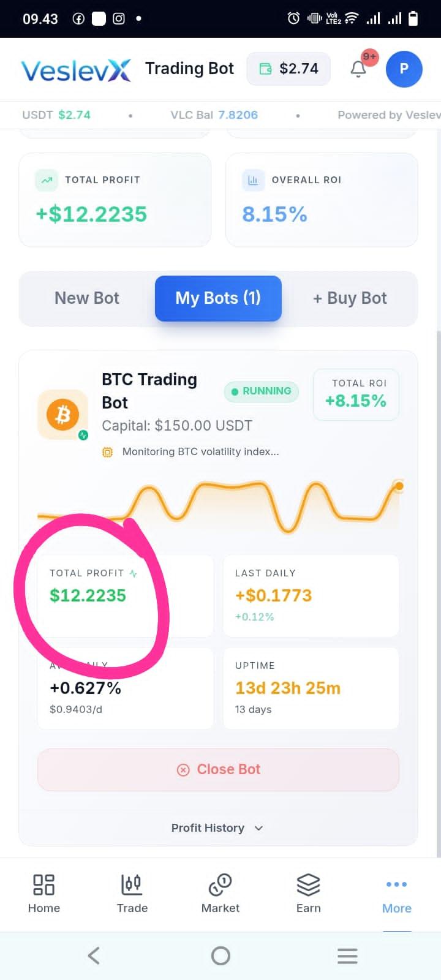Tap the VeslevX logo
This screenshot has width=441, height=980.
76,70
